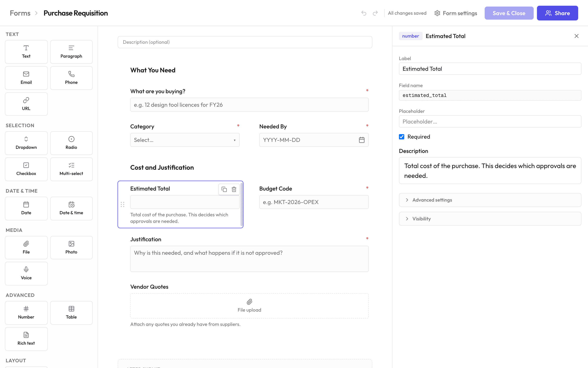Delete the Estimated Total field
The height and width of the screenshot is (368, 588).
coord(234,189)
